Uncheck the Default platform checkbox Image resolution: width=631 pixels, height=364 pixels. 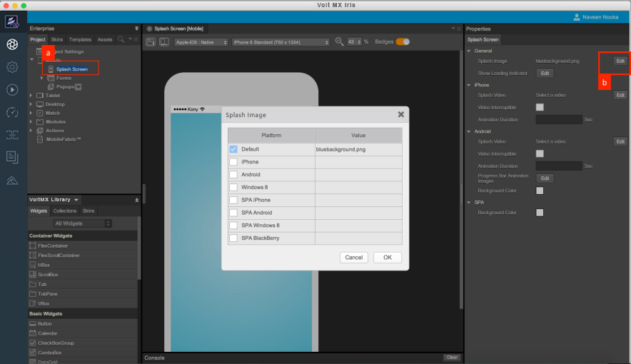pos(233,149)
